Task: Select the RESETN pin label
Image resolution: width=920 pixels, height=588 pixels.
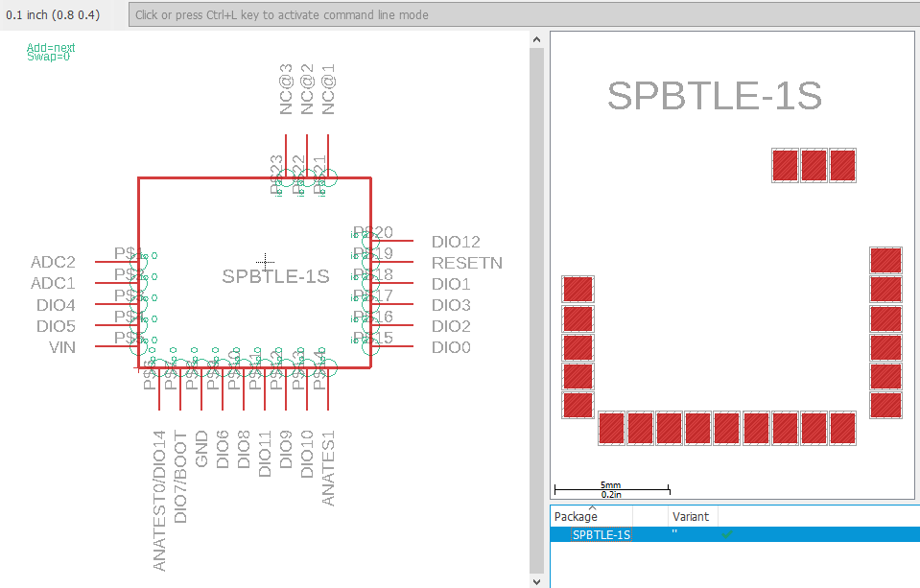Action: click(467, 263)
